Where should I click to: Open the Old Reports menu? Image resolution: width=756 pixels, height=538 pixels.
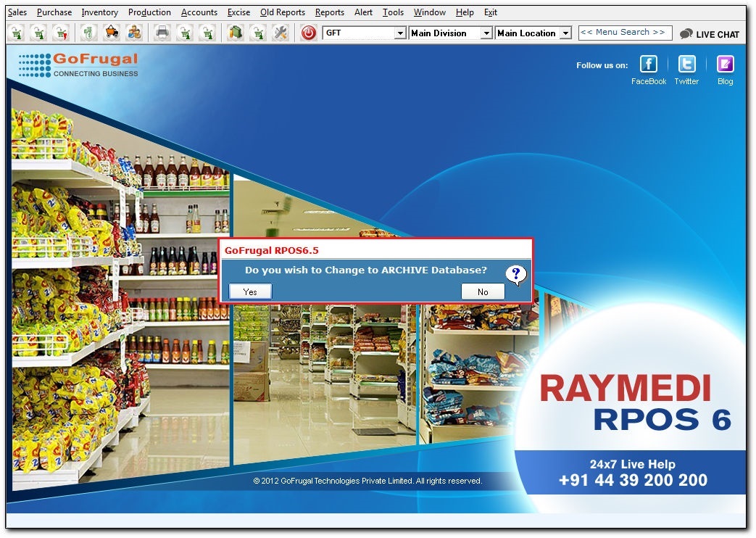283,12
